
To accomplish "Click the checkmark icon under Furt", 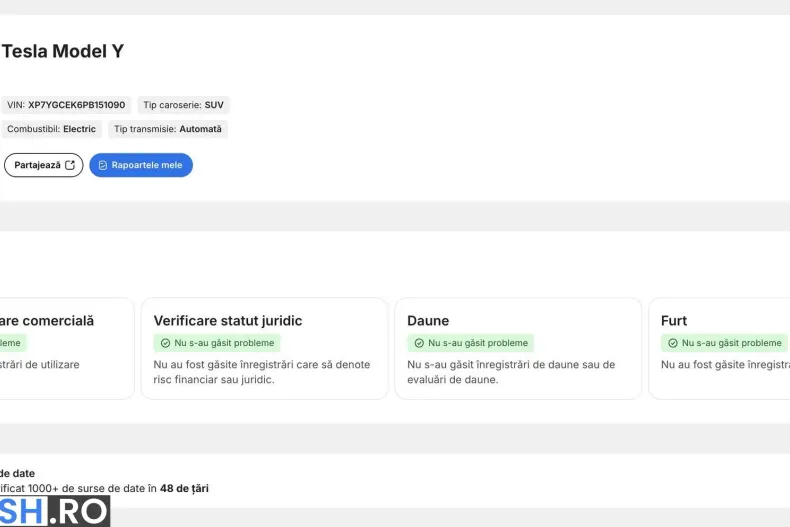I will coord(673,343).
